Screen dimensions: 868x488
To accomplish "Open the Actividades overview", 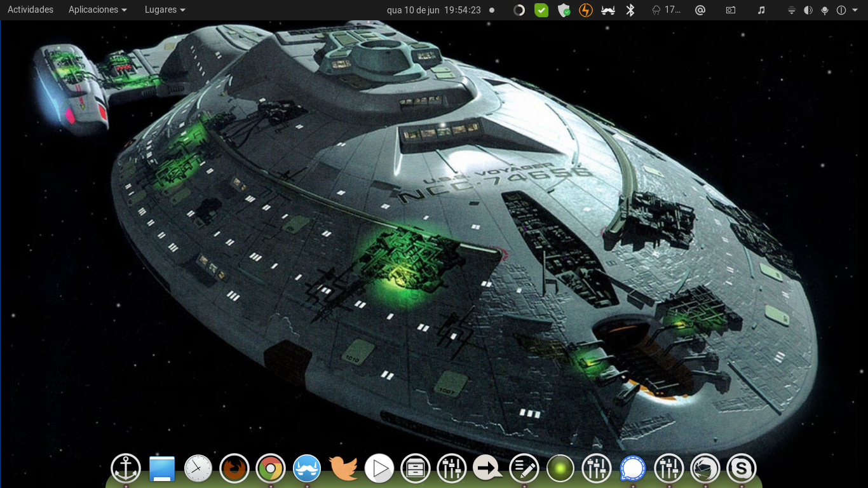I will (x=31, y=10).
